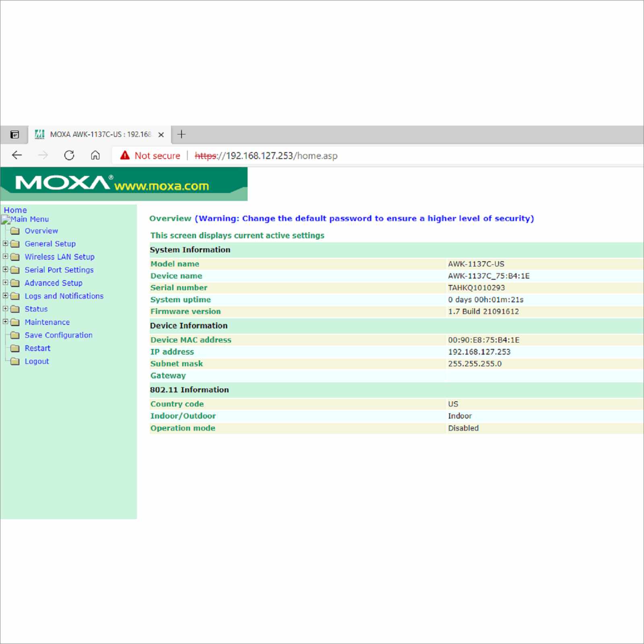The width and height of the screenshot is (644, 644).
Task: Click the Logout link in the sidebar
Action: [37, 361]
